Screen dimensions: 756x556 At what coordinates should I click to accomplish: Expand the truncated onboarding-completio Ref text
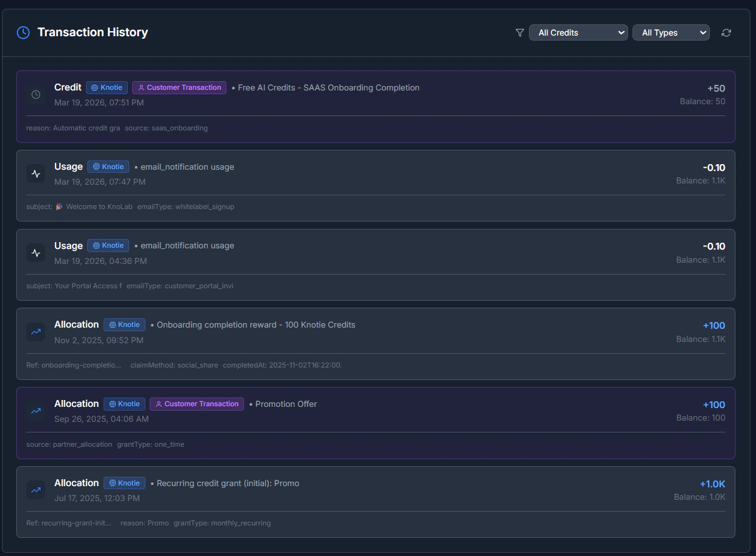[x=74, y=365]
